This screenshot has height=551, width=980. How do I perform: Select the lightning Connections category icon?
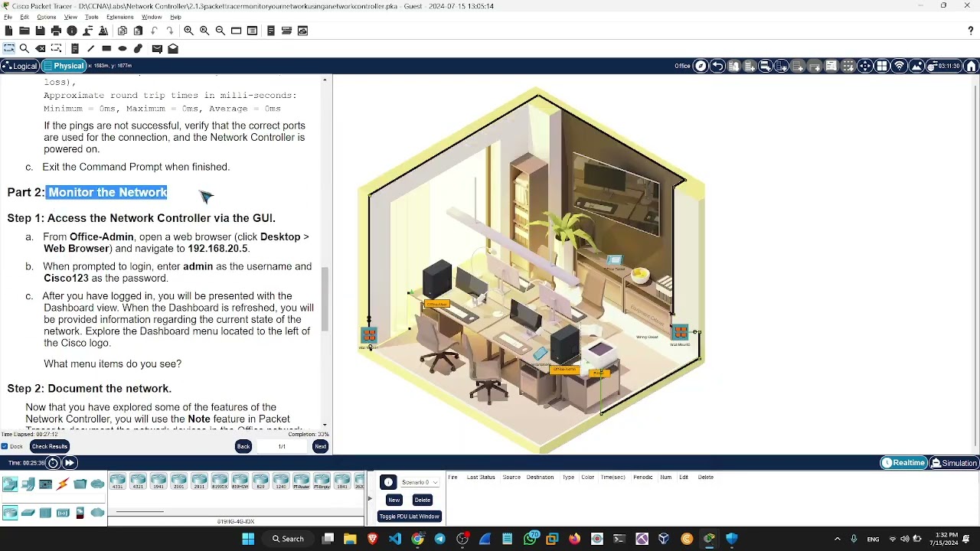point(63,484)
